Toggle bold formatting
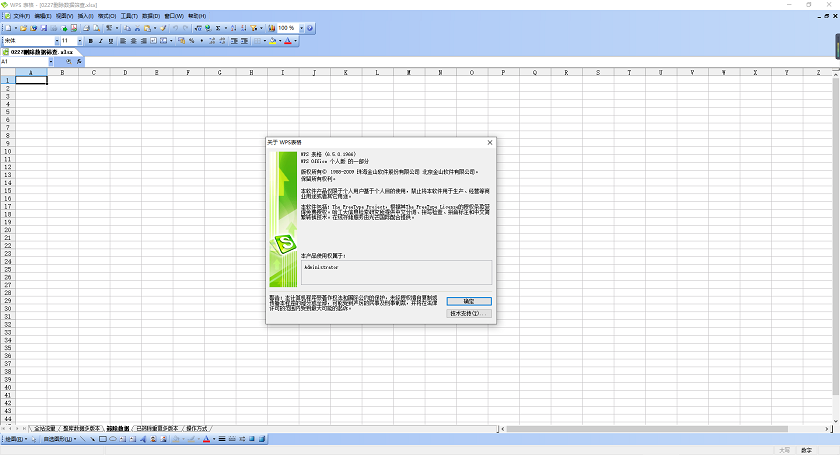840x455 pixels. click(90, 41)
